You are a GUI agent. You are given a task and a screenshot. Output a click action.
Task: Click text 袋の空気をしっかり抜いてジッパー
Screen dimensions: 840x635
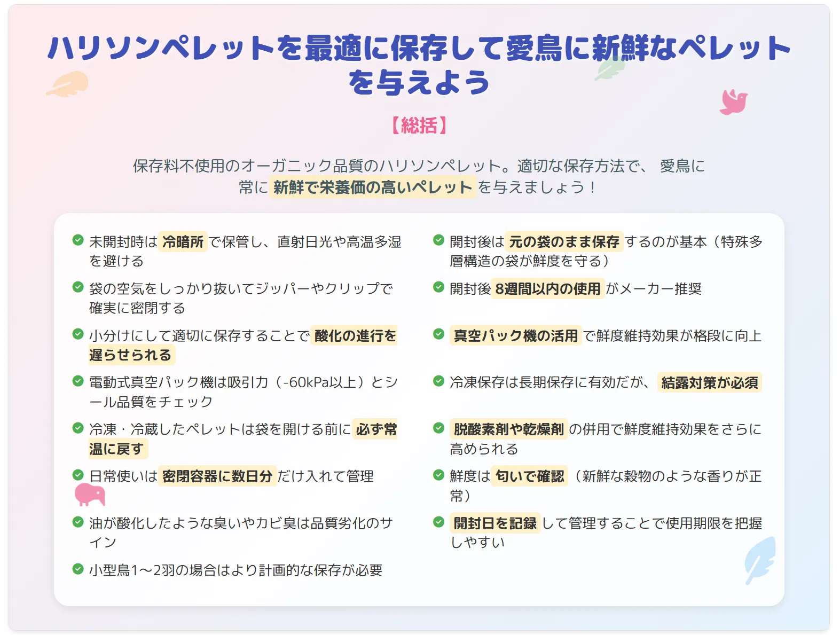[200, 289]
